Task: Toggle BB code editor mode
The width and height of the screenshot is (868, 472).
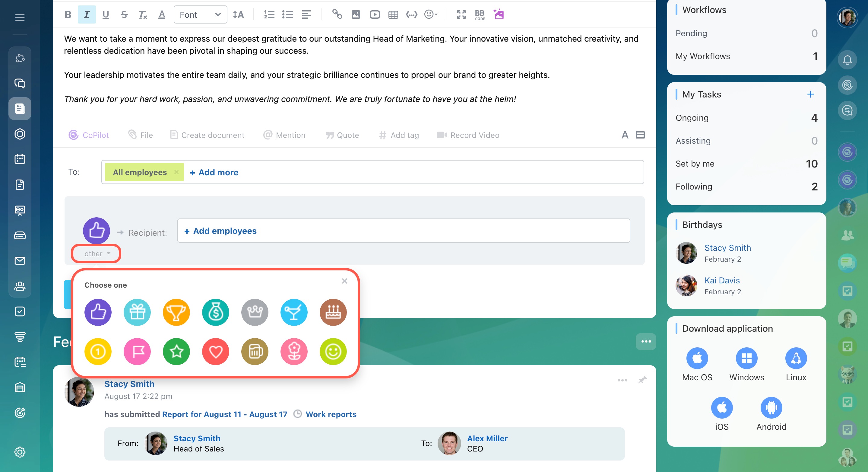Action: pyautogui.click(x=480, y=14)
